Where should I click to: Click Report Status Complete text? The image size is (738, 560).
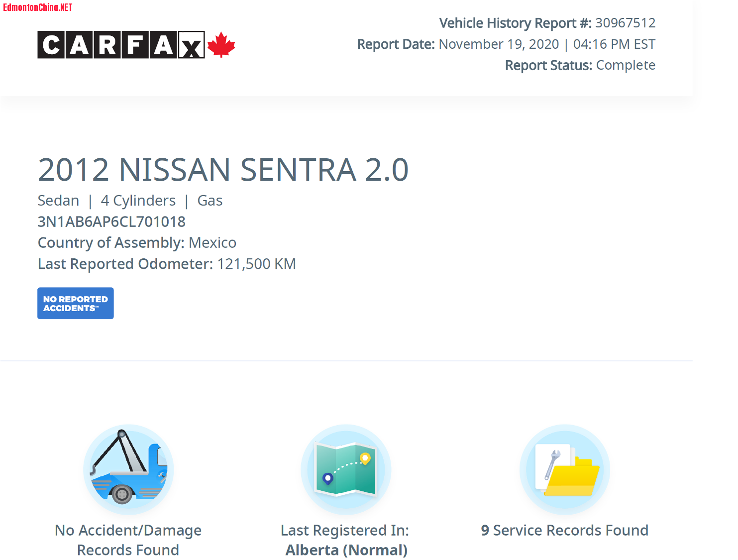[x=580, y=65]
